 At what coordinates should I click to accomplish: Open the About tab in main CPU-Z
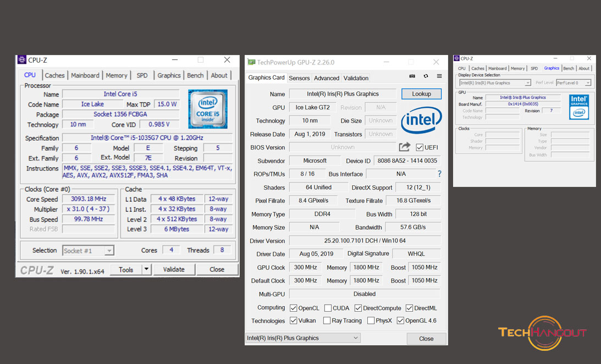tap(219, 75)
